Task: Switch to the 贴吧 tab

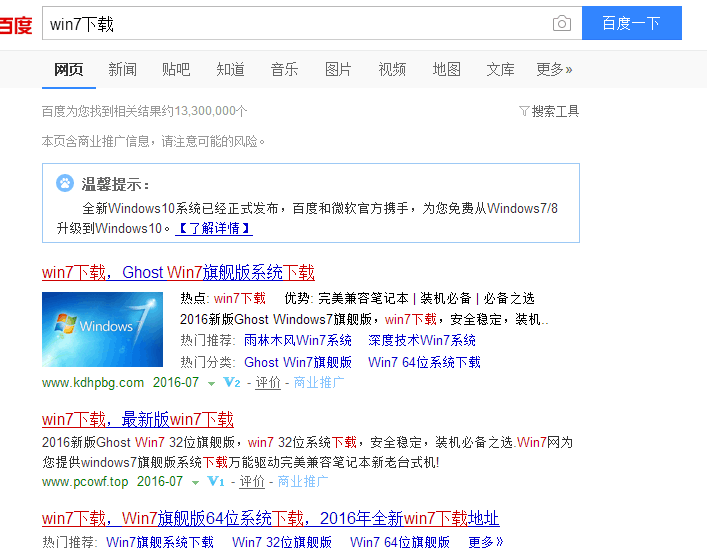Action: pos(176,69)
